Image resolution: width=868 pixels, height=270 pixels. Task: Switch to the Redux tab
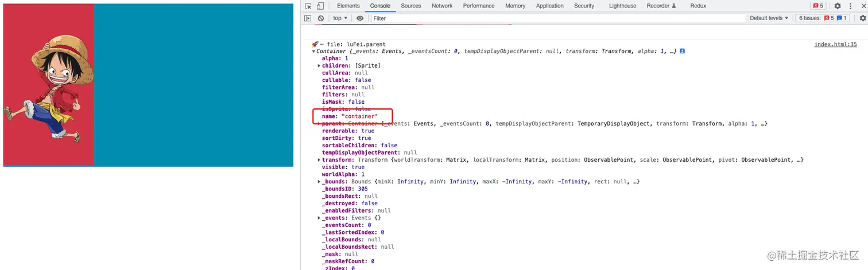coord(698,6)
